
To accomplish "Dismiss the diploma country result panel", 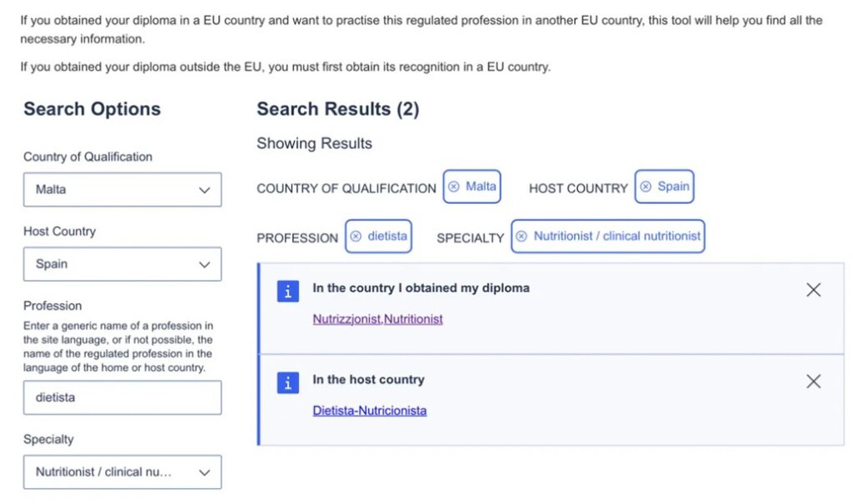I will pyautogui.click(x=813, y=290).
